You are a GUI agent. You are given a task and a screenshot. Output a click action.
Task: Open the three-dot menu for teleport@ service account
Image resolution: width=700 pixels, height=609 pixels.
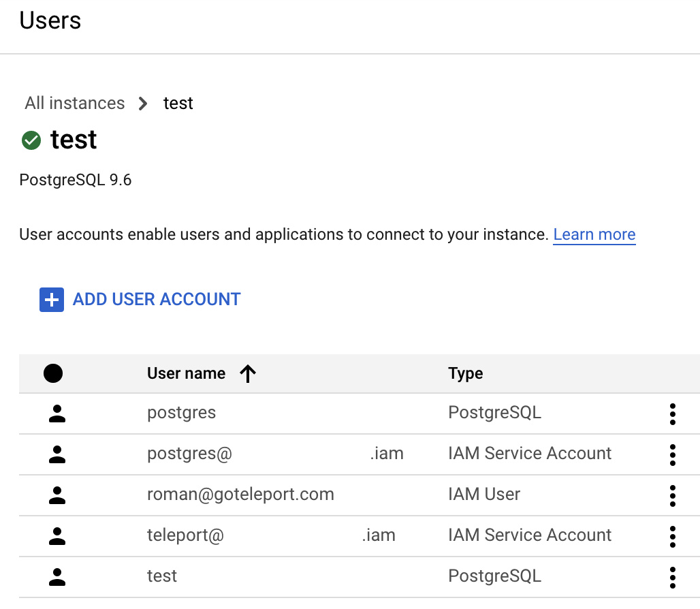tap(672, 535)
